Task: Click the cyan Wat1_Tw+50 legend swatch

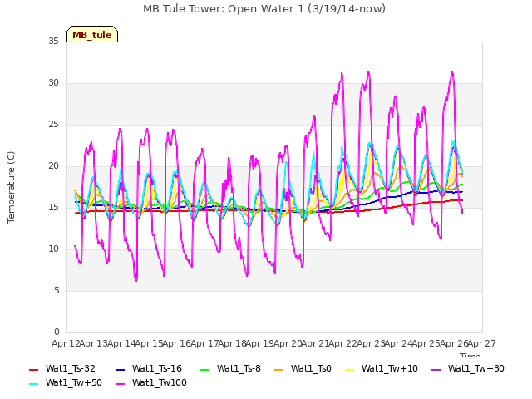Action: pyautogui.click(x=34, y=384)
